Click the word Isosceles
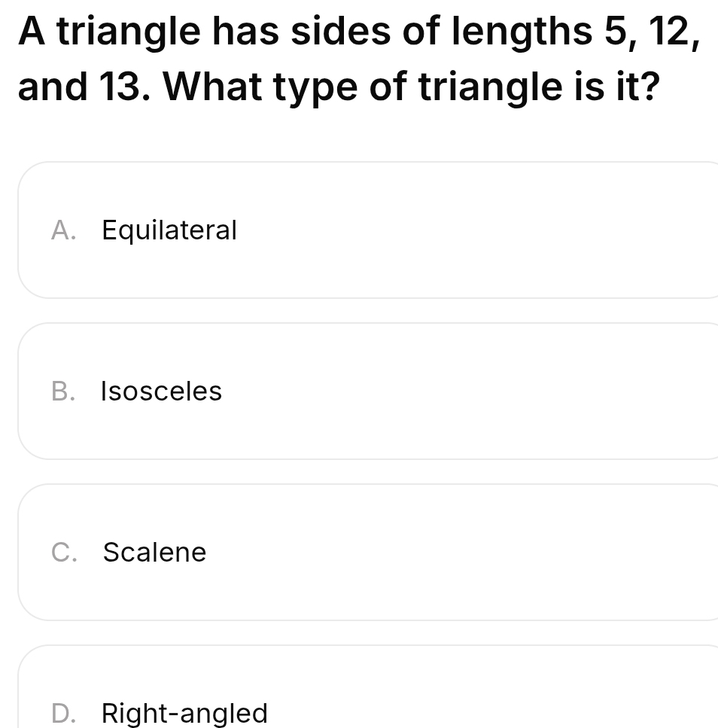 click(x=162, y=391)
